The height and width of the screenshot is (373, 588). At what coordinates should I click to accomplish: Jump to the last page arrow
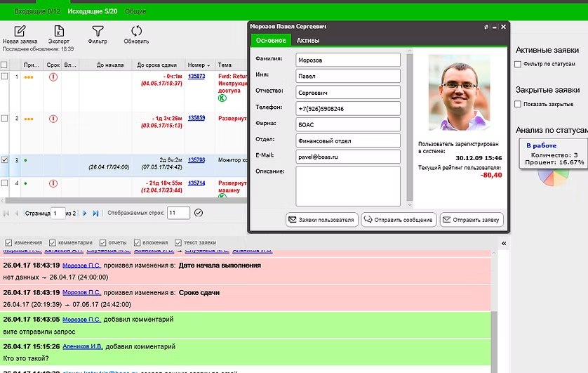tap(95, 213)
